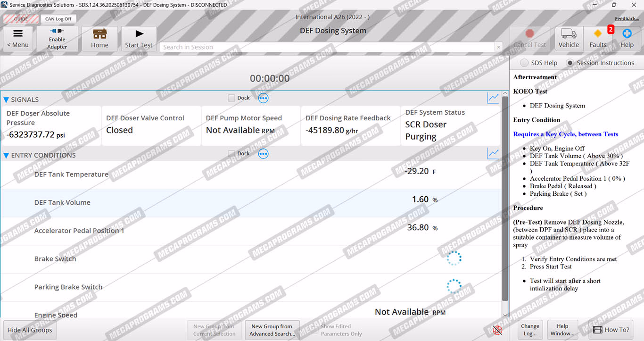This screenshot has height=341, width=644.
Task: Open Help via blue plus icon
Action: coord(627,39)
